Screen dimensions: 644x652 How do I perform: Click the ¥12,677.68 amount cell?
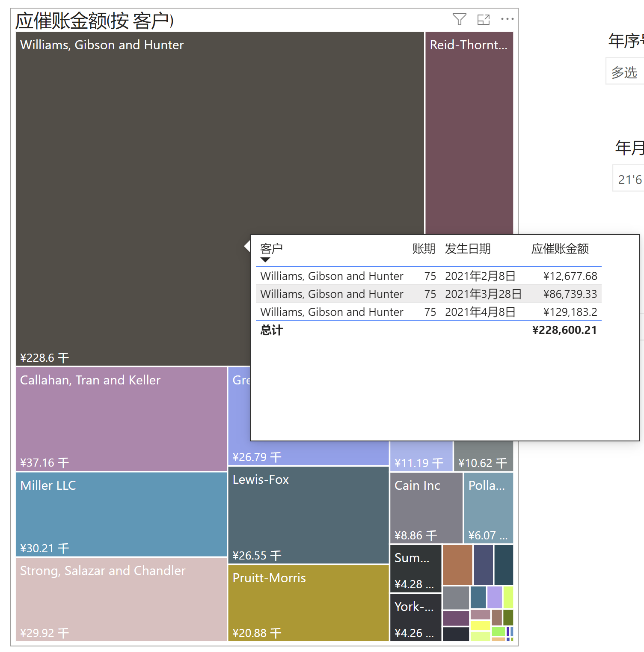pyautogui.click(x=570, y=276)
